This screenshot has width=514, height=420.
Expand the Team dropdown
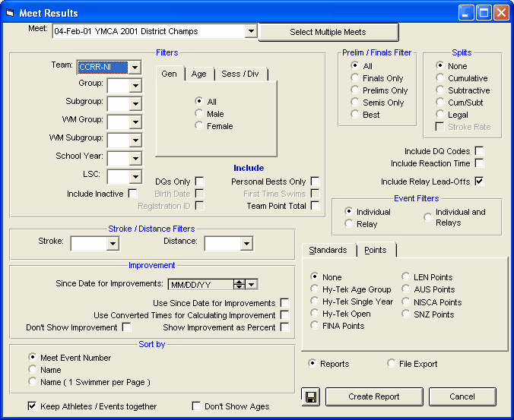click(x=135, y=68)
